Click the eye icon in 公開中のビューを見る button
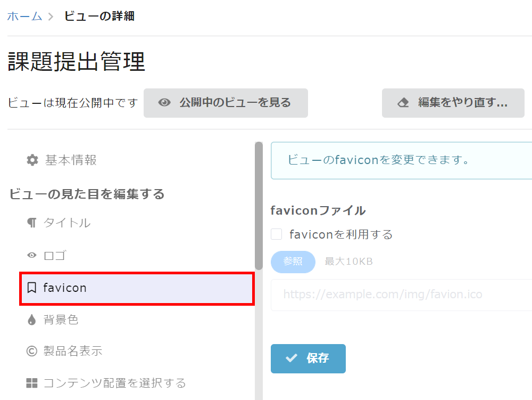Screen dimensions: 532x400 164,103
